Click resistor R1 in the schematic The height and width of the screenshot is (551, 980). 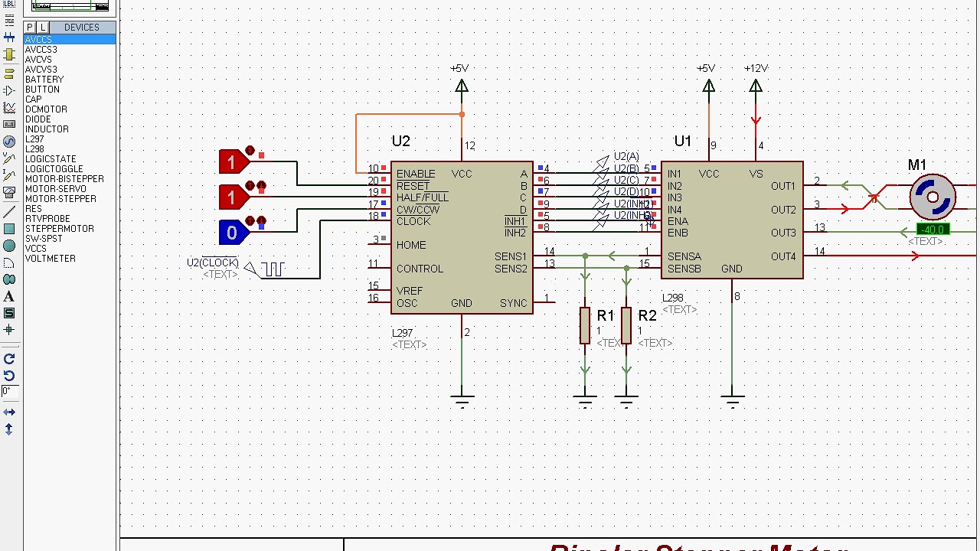(x=585, y=326)
